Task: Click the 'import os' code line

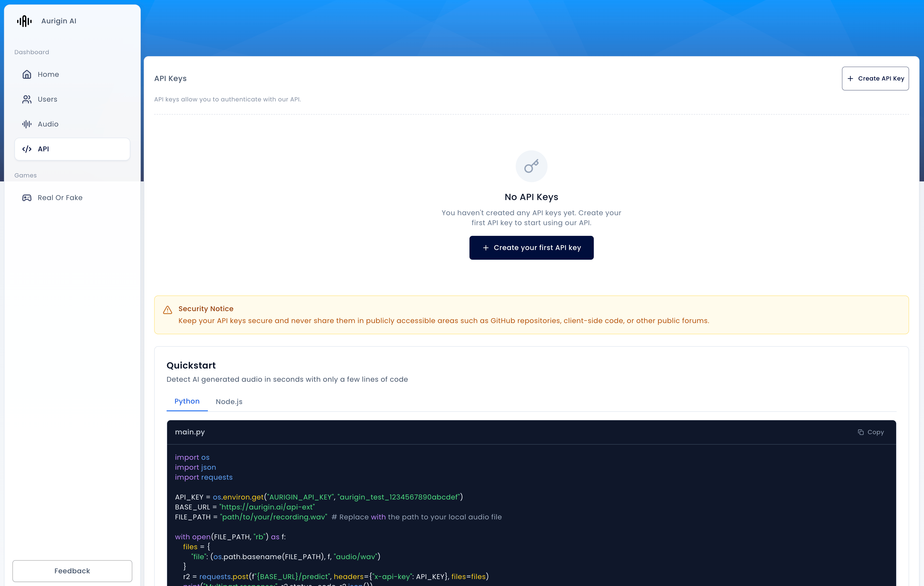Action: pos(192,457)
